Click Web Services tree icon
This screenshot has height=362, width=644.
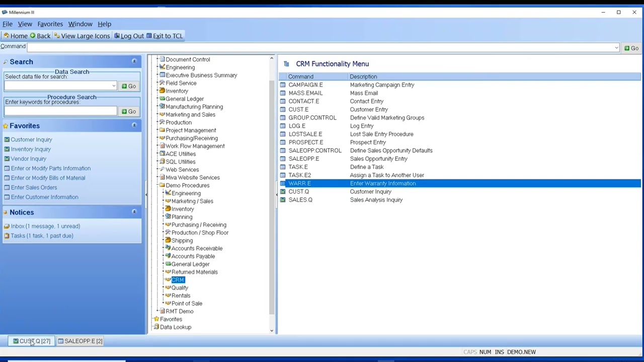tap(162, 169)
